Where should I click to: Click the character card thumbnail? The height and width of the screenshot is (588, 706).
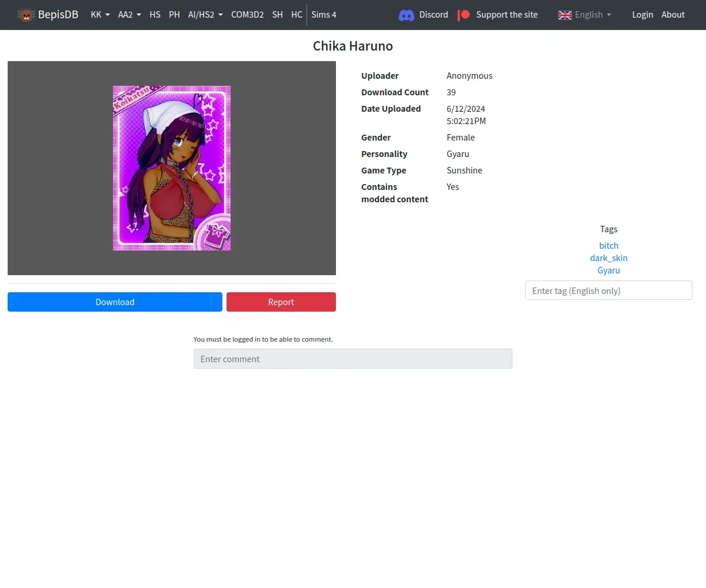click(172, 168)
